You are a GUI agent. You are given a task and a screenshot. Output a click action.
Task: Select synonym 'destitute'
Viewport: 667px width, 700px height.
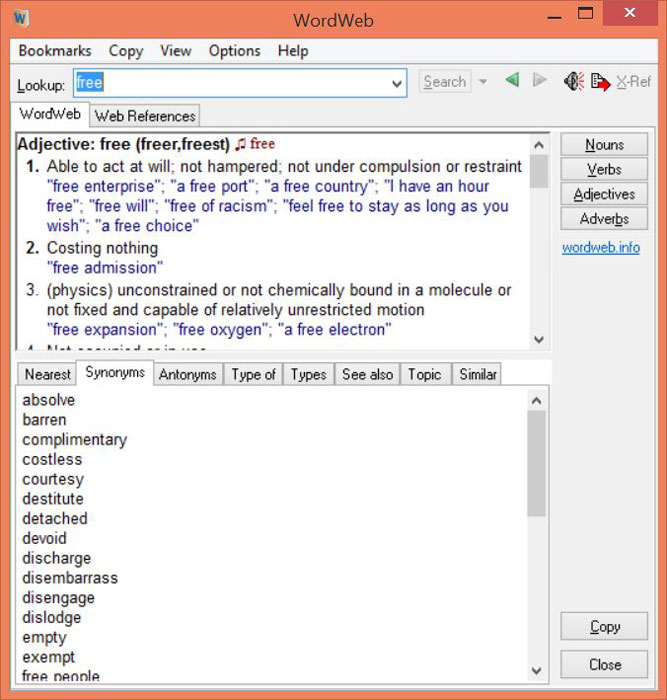(53, 499)
